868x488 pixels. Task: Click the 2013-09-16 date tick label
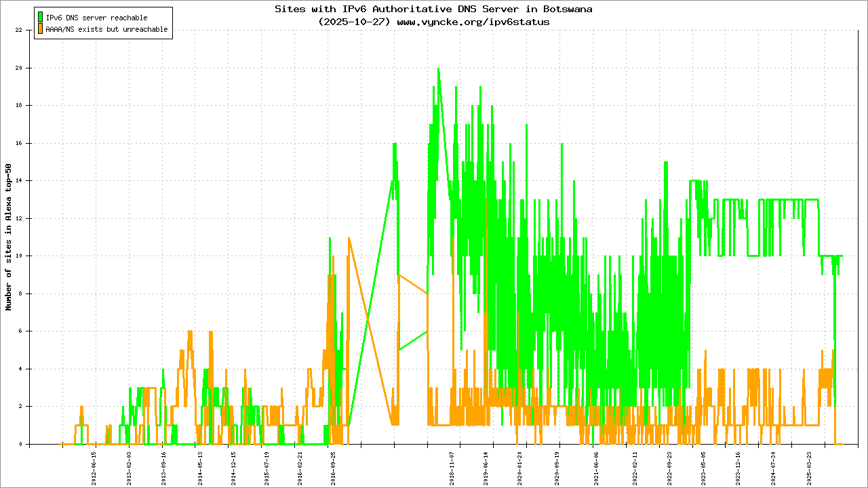163,465
